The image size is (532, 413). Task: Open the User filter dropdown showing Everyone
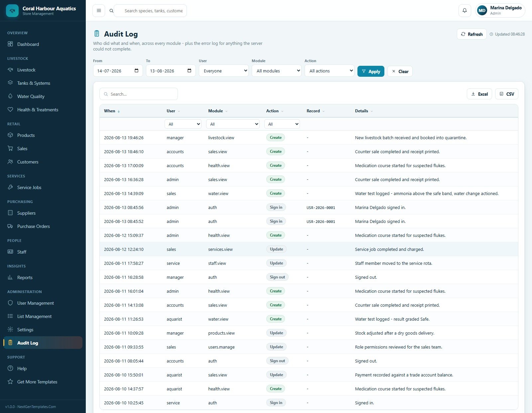(224, 71)
